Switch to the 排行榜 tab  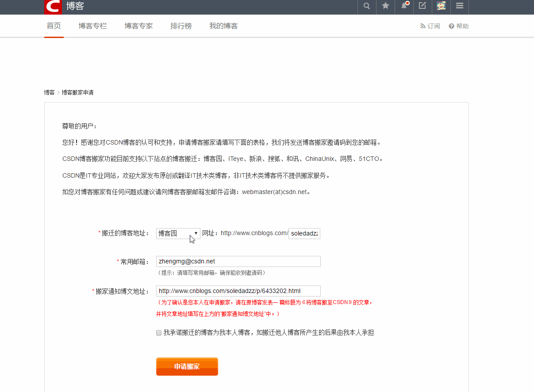pyautogui.click(x=181, y=26)
